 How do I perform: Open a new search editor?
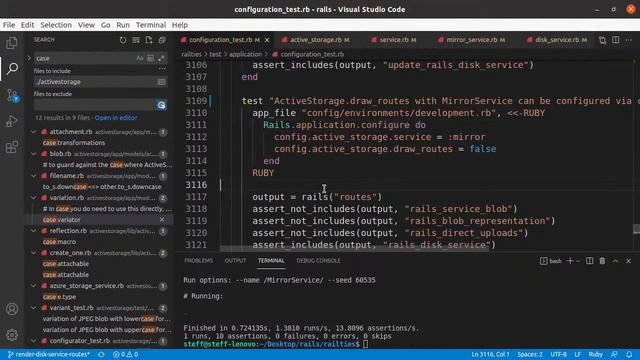(149, 40)
